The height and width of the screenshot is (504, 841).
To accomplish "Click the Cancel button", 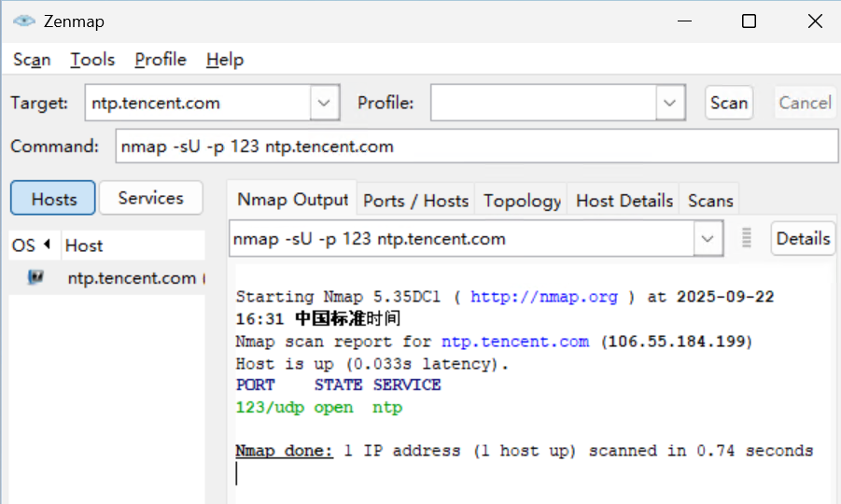I will click(x=806, y=103).
